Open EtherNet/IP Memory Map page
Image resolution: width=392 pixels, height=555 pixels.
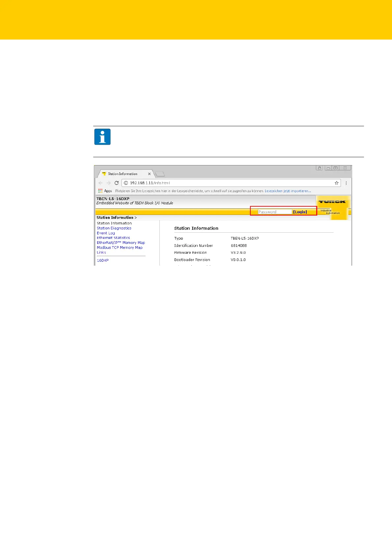coord(121,243)
